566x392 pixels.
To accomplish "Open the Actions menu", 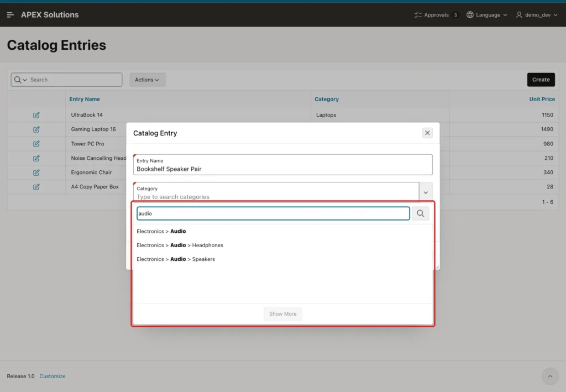I will tap(147, 80).
